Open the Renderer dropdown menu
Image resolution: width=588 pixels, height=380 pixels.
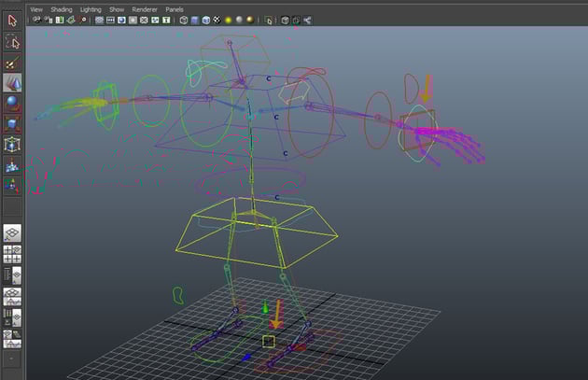click(144, 8)
